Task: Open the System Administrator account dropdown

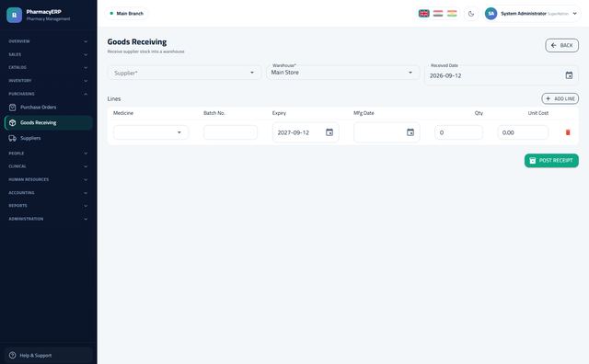Action: click(x=532, y=14)
